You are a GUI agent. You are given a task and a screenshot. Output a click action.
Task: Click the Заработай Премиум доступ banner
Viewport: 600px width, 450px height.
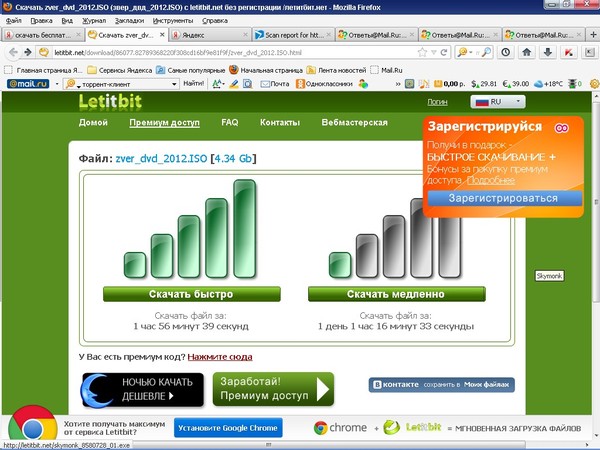point(273,389)
